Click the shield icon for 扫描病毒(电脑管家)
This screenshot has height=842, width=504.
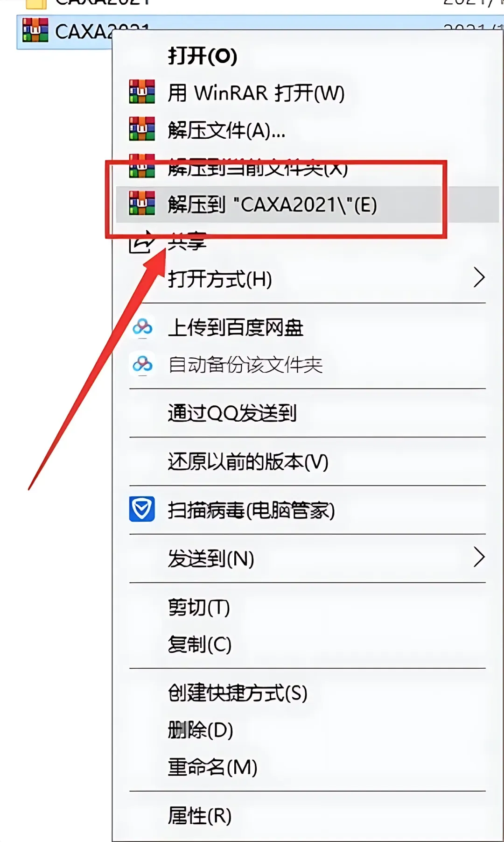[x=142, y=509]
